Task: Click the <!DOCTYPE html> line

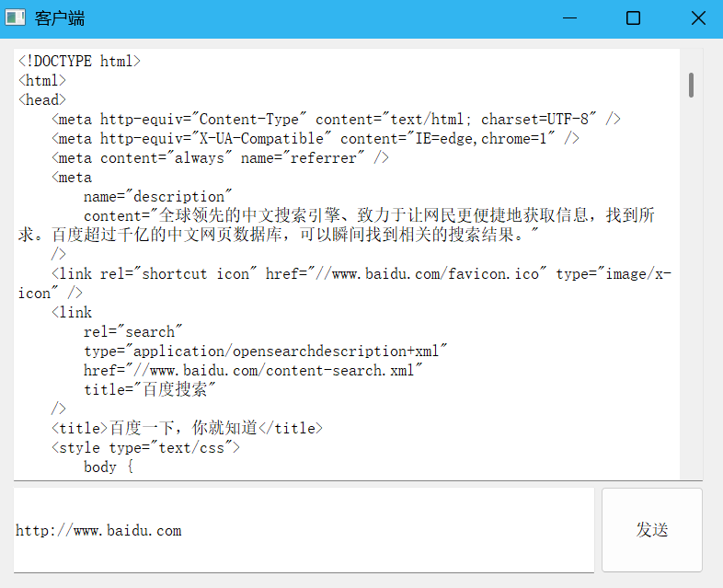Action: pyautogui.click(x=79, y=61)
